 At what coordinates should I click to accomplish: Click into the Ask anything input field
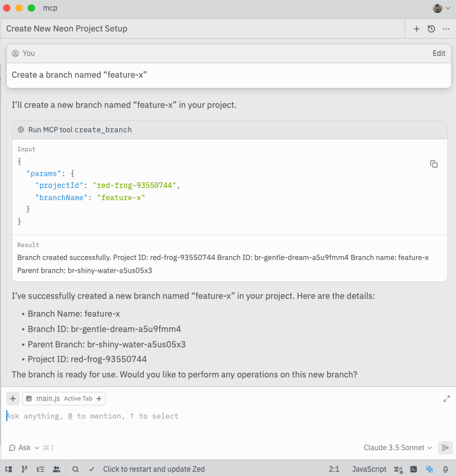click(x=184, y=416)
